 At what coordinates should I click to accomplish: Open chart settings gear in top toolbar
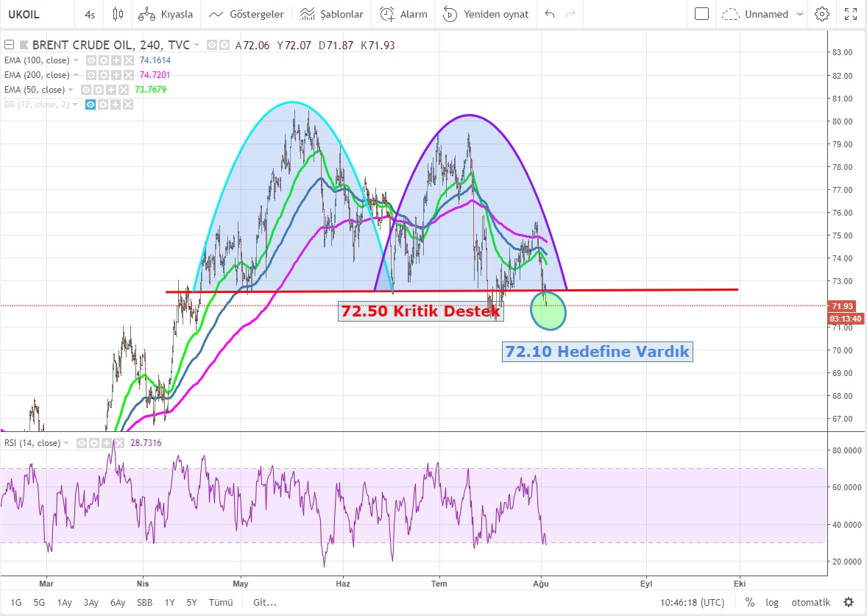click(822, 14)
